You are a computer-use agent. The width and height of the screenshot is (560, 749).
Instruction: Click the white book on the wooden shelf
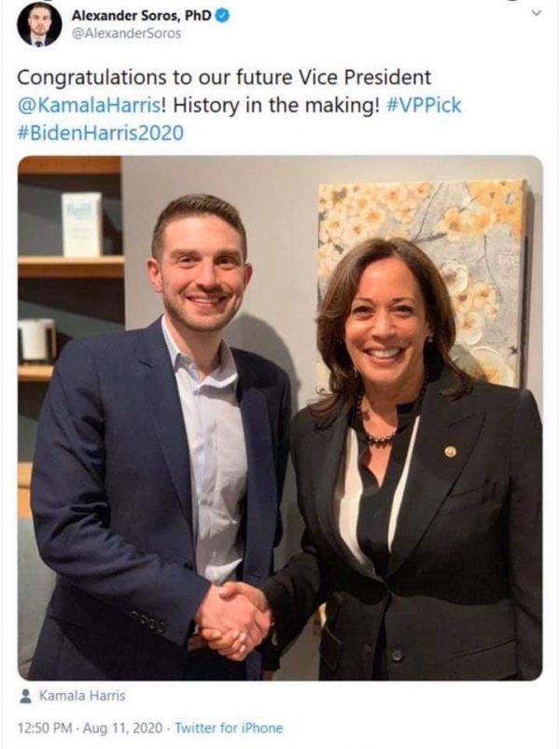[x=81, y=224]
